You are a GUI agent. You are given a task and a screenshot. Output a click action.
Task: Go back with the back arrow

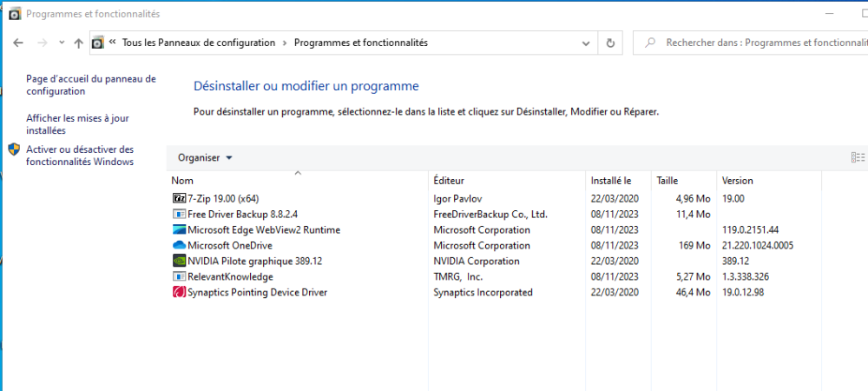(x=18, y=43)
